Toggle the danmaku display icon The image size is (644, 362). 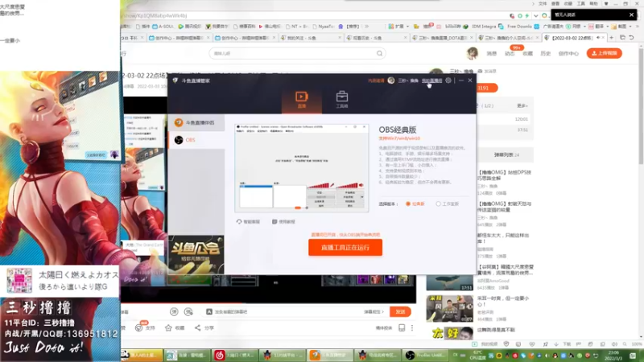click(x=174, y=312)
